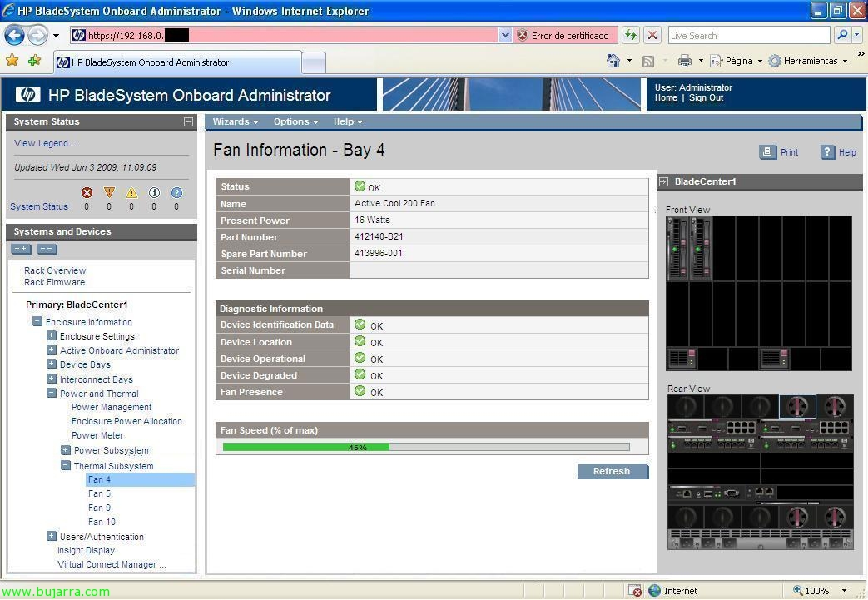Open the Options menu
The width and height of the screenshot is (868, 600).
295,121
